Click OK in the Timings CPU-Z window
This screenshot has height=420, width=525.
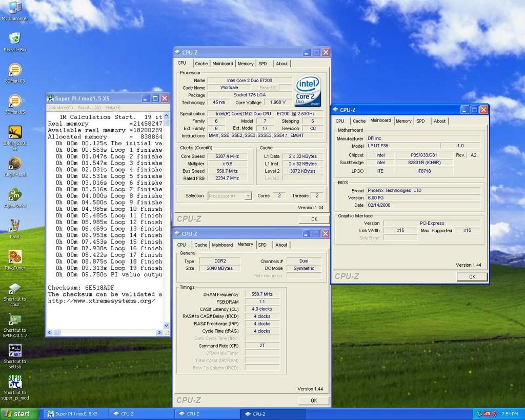coord(314,400)
